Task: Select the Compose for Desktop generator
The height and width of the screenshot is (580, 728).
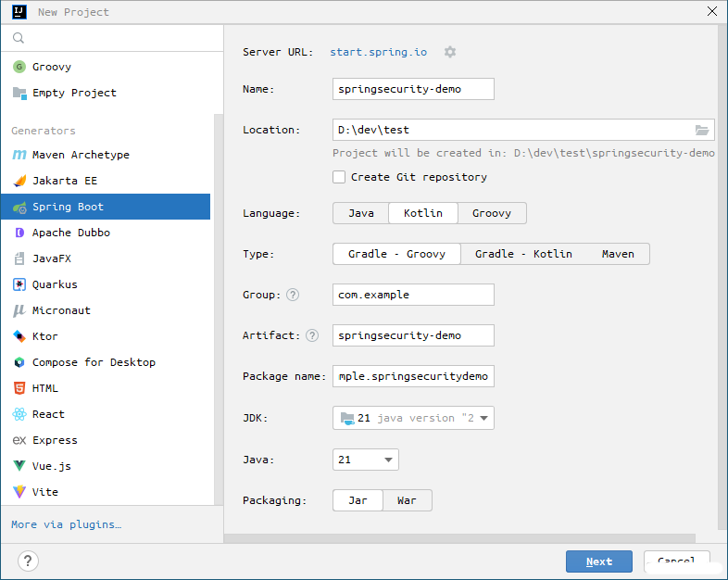Action: coord(106,362)
